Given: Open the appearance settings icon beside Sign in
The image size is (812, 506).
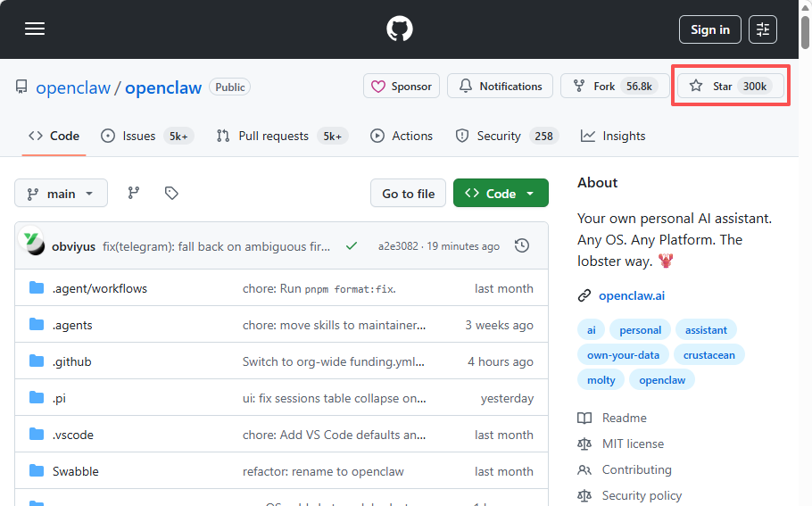Looking at the screenshot, I should click(x=763, y=29).
